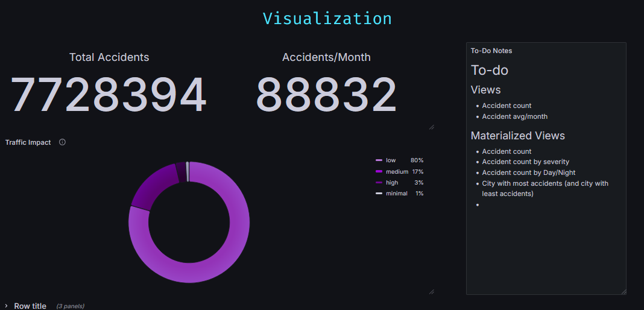Toggle the medium series via legend label
The height and width of the screenshot is (310, 644).
(397, 172)
